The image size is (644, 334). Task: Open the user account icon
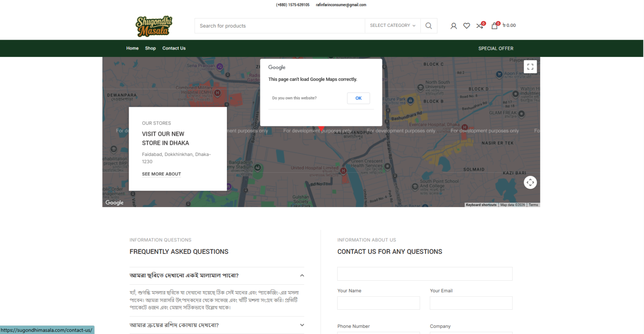453,26
